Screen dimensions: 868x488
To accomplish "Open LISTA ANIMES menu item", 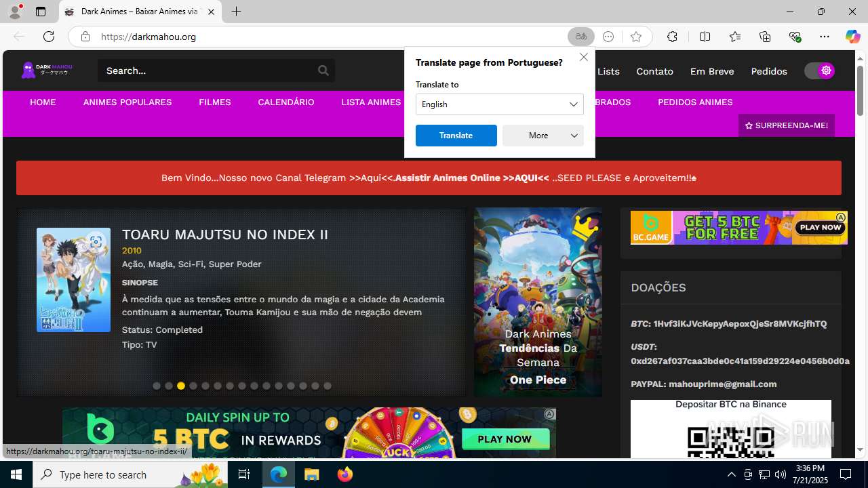I will (x=371, y=102).
